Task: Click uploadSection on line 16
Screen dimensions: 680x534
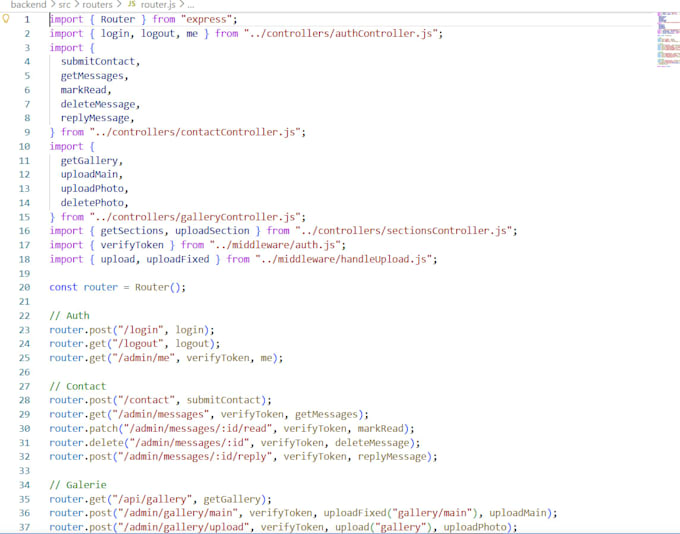Action: click(212, 231)
